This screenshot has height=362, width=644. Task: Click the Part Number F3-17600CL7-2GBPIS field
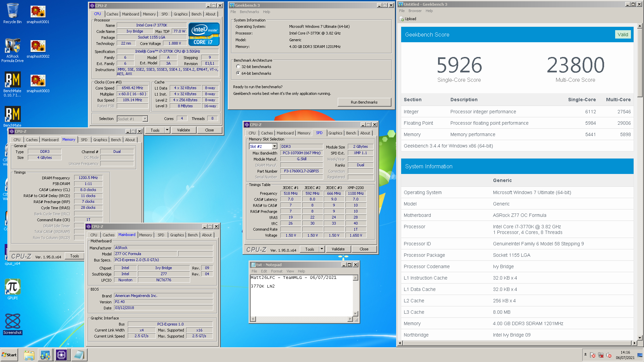click(302, 171)
